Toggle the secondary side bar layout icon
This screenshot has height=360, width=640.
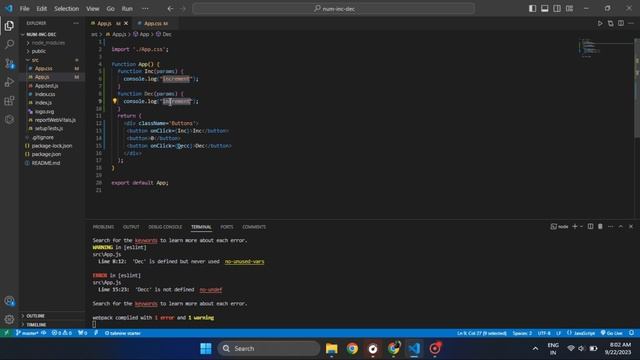[557, 9]
